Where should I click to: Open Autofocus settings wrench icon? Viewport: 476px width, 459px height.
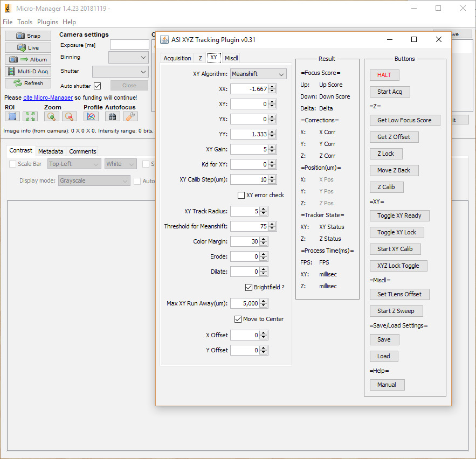[x=130, y=116]
